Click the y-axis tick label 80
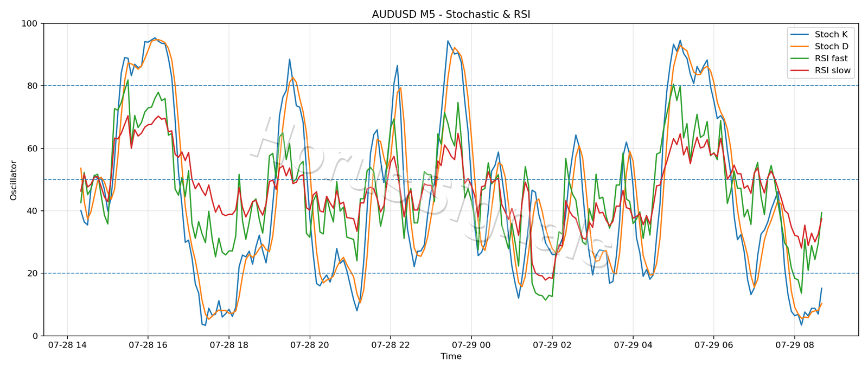This screenshot has width=868, height=372. point(32,86)
